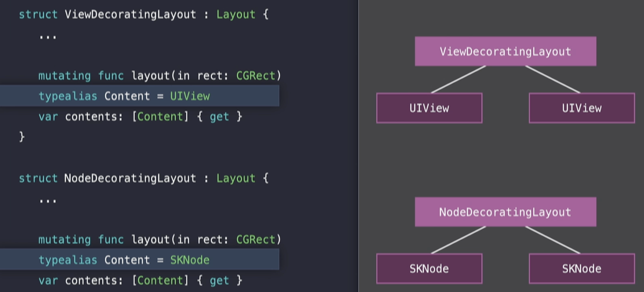Click the first CGRect parameter type

tap(255, 75)
